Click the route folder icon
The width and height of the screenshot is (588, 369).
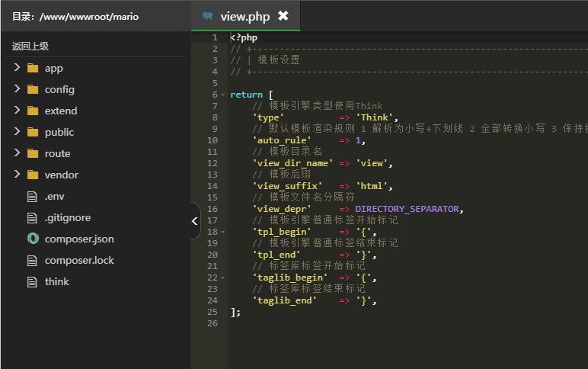tap(33, 153)
